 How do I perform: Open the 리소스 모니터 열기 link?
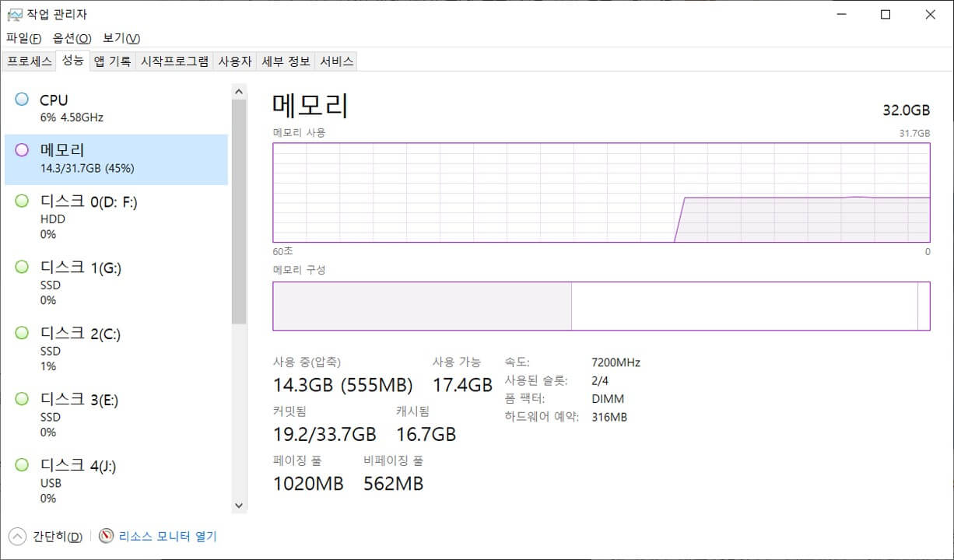click(x=167, y=536)
